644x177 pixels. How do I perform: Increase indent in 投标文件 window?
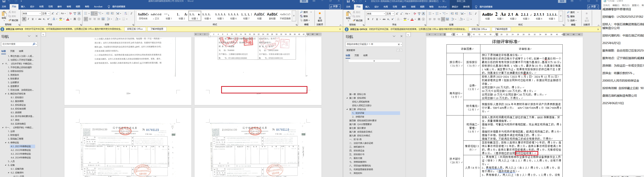(112, 13)
